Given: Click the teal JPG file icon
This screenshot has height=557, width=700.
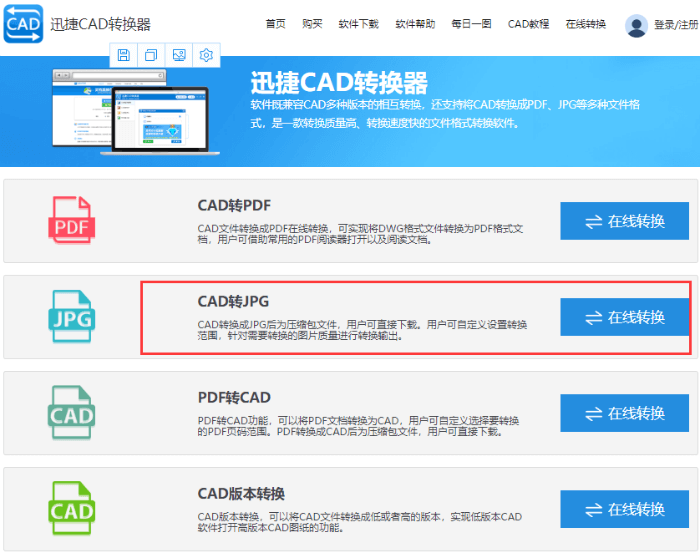Looking at the screenshot, I should point(71,316).
